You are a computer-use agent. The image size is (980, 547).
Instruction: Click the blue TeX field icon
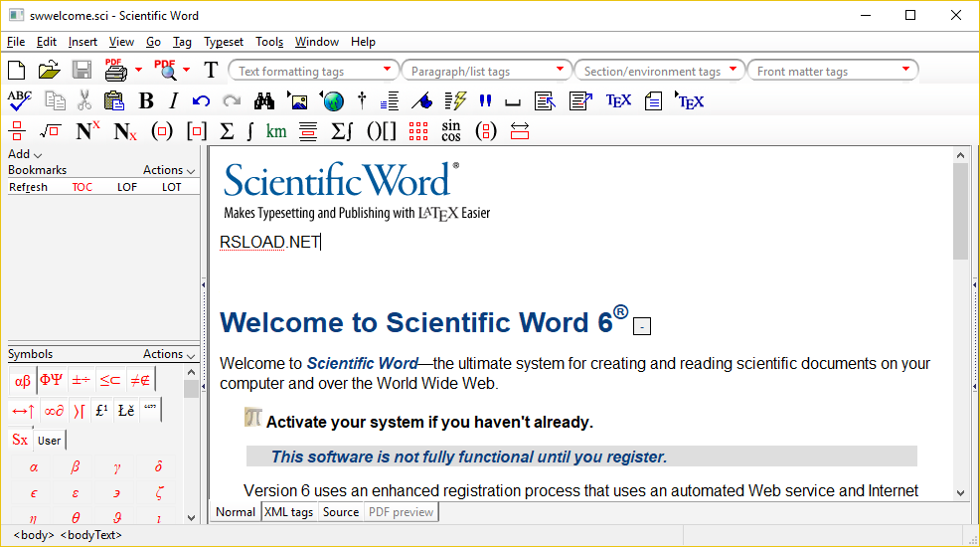[619, 100]
